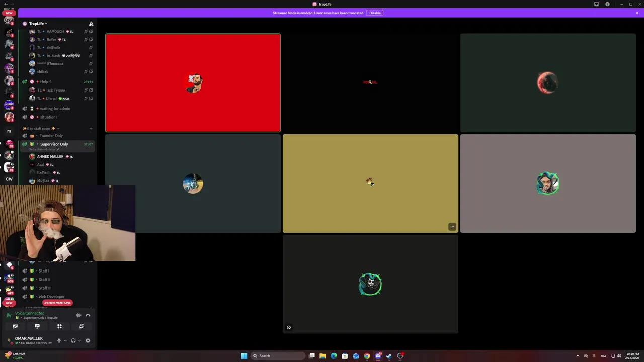The width and height of the screenshot is (644, 362).
Task: Share your screen from the voice panel
Action: pos(37,327)
